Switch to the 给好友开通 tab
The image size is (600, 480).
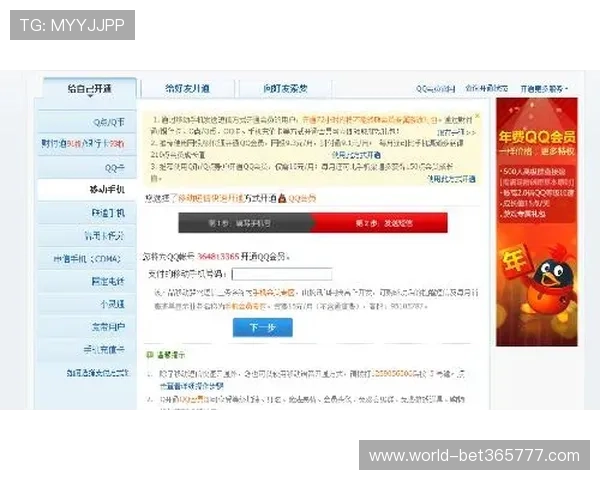188,89
